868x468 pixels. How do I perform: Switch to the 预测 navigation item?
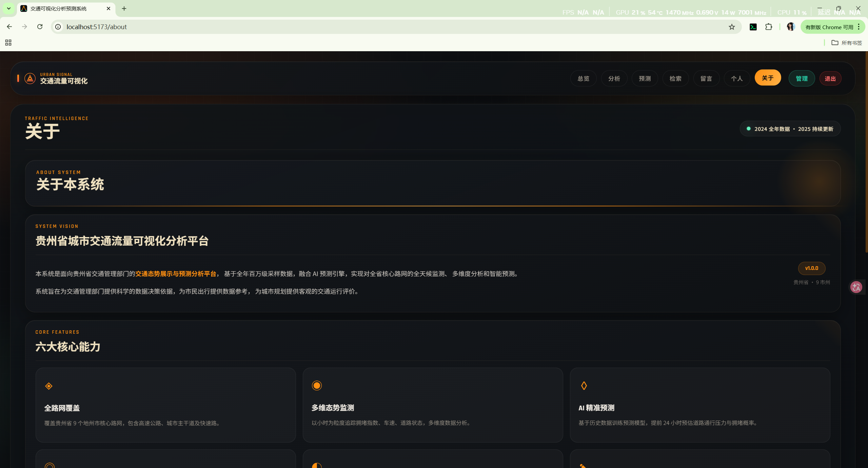[x=645, y=79]
